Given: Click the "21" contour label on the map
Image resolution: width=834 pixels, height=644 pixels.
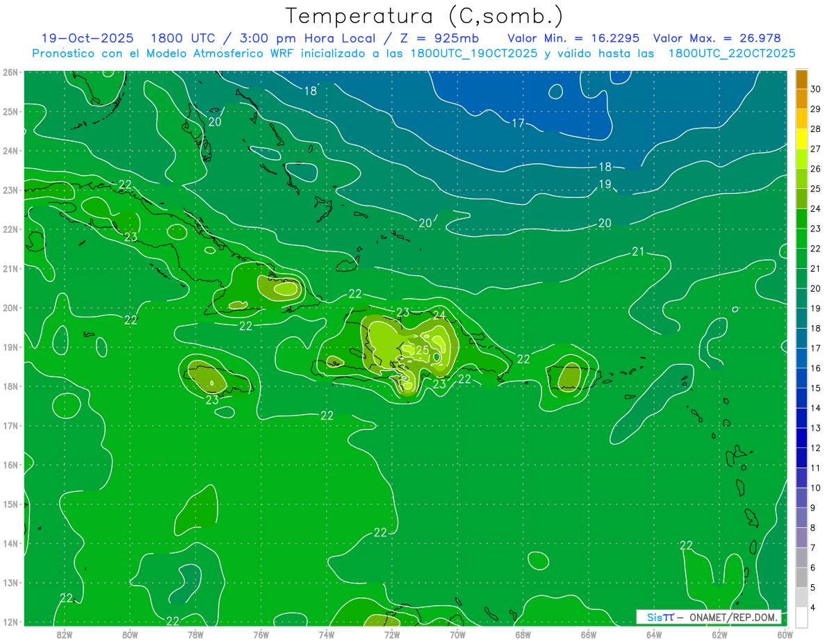Looking at the screenshot, I should click(638, 251).
